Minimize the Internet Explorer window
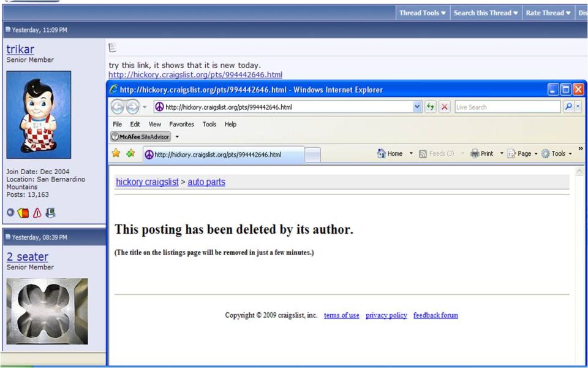The height and width of the screenshot is (368, 588). point(553,90)
